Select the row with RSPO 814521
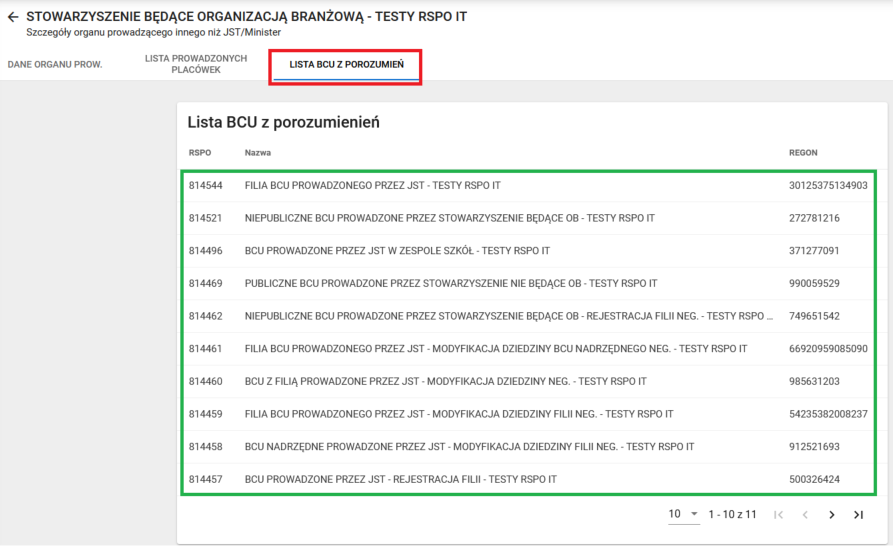Screen dimensions: 893x549 click(415, 218)
